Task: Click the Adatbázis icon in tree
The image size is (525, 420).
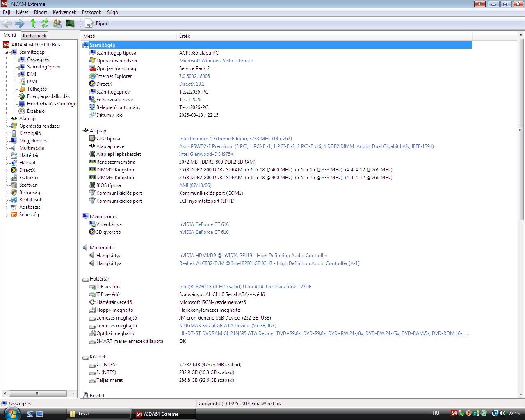Action: [14, 207]
